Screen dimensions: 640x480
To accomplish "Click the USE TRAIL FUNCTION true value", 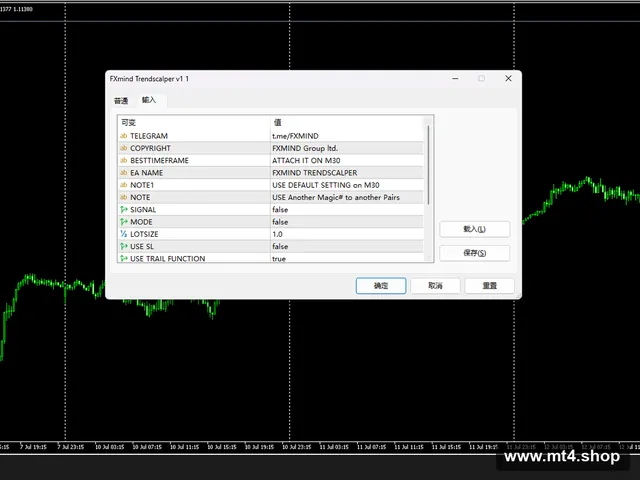I will (x=347, y=258).
